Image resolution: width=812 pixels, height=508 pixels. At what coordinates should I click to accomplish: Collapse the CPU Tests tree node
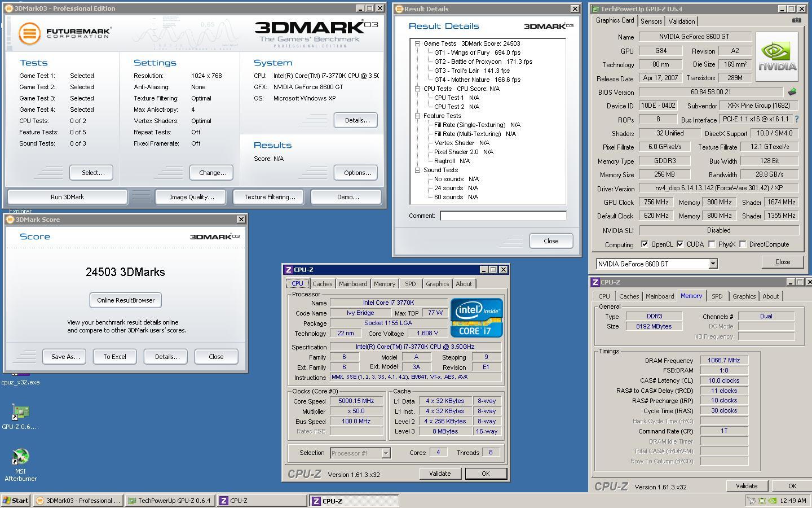[417, 89]
